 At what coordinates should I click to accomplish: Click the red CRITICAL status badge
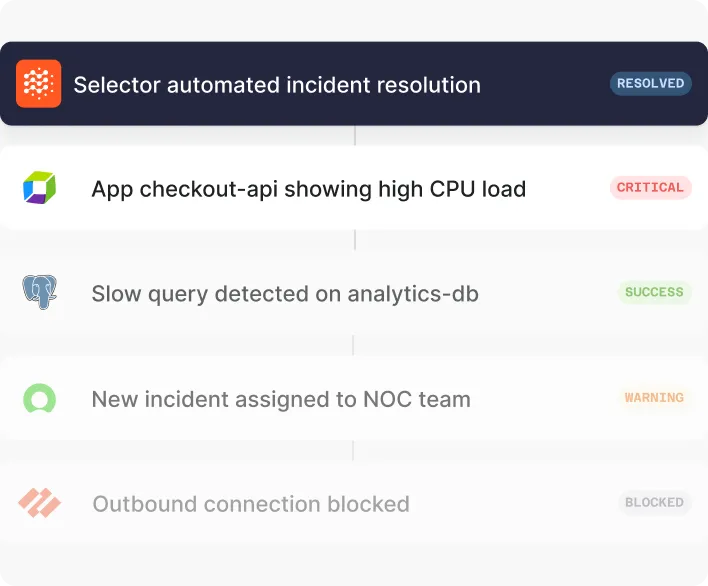tap(650, 188)
